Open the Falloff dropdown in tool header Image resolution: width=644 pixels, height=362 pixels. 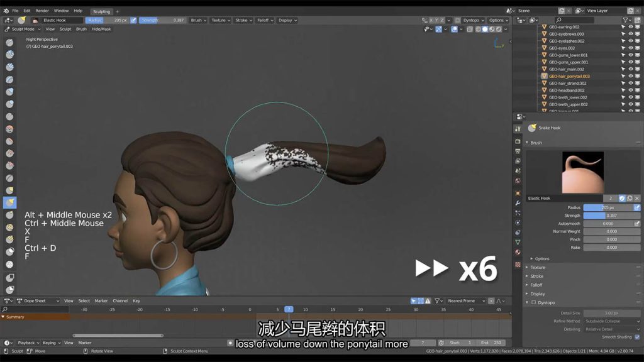(265, 20)
